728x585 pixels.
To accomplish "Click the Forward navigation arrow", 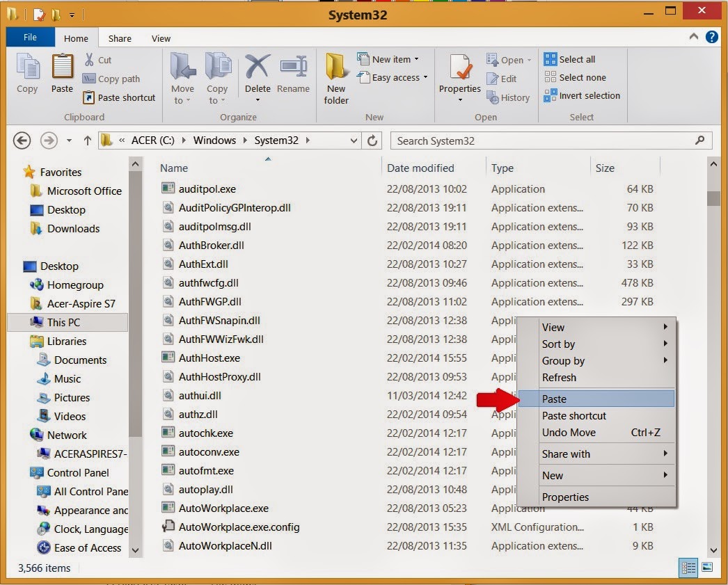I will pos(49,141).
